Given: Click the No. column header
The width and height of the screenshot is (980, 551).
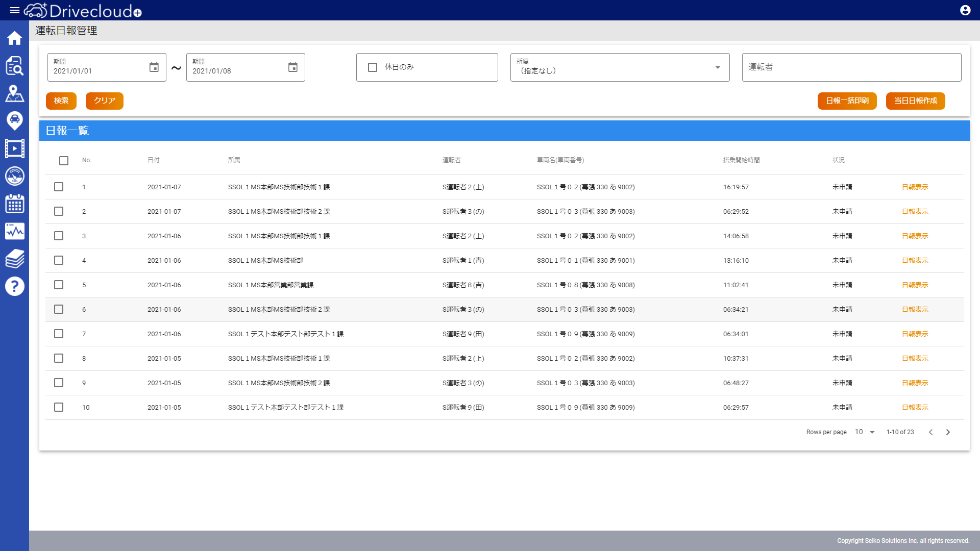Looking at the screenshot, I should tap(87, 160).
